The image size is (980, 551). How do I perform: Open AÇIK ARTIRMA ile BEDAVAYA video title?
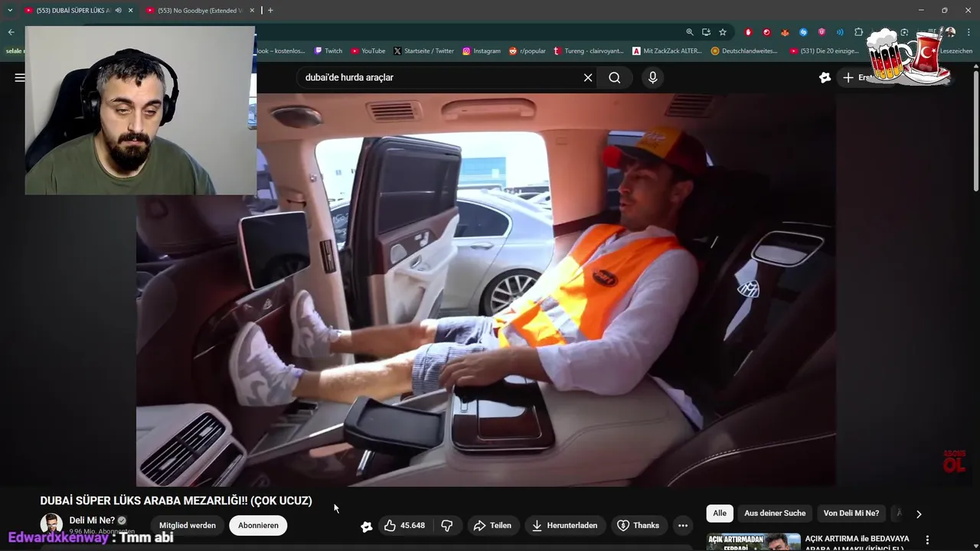(857, 542)
